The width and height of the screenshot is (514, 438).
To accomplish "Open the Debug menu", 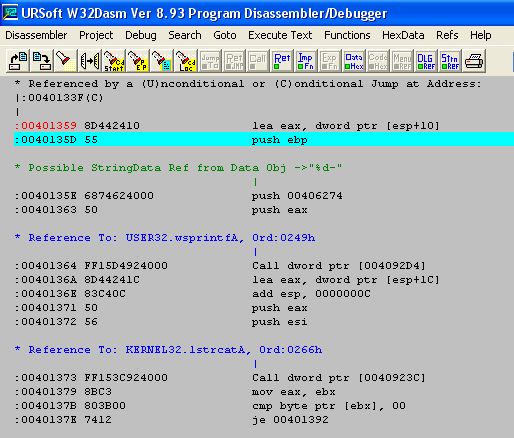I will (141, 35).
